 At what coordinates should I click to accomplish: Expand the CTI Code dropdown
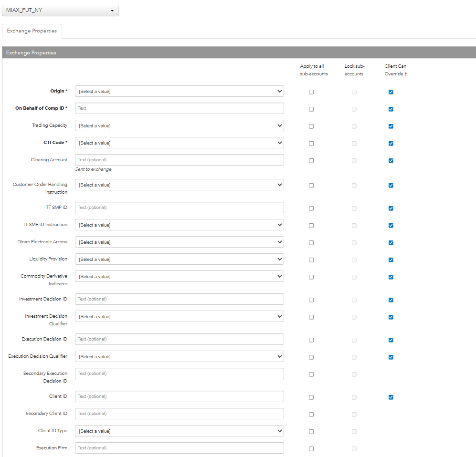179,143
